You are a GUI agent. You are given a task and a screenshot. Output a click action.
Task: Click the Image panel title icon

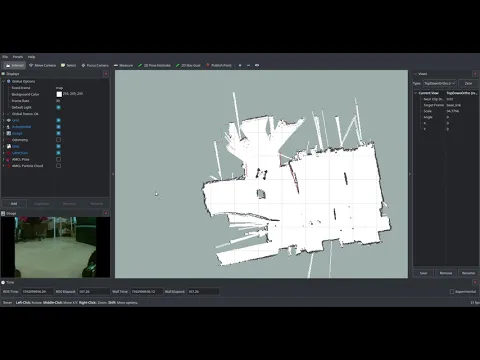[3, 213]
